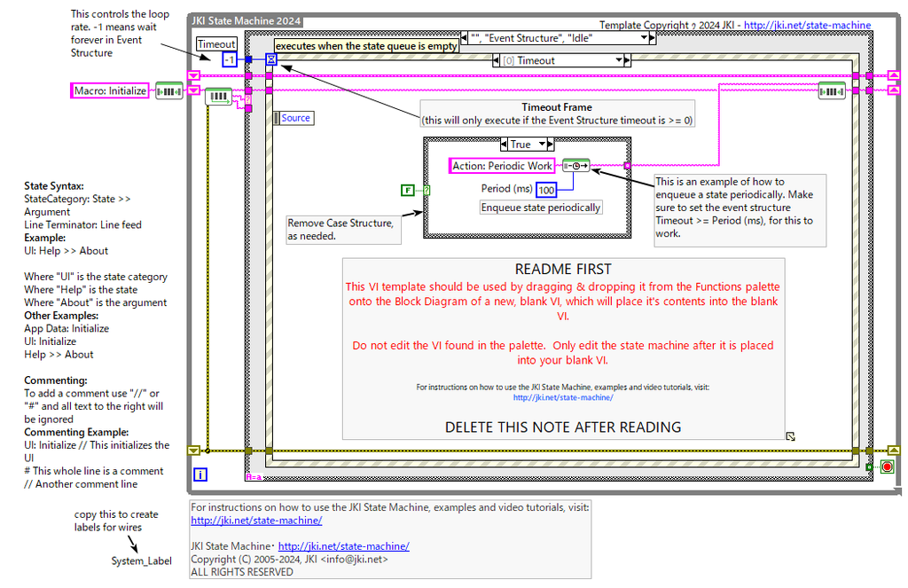The width and height of the screenshot is (908, 588).
Task: Click the Timeout -1 numeric constant
Action: click(230, 59)
